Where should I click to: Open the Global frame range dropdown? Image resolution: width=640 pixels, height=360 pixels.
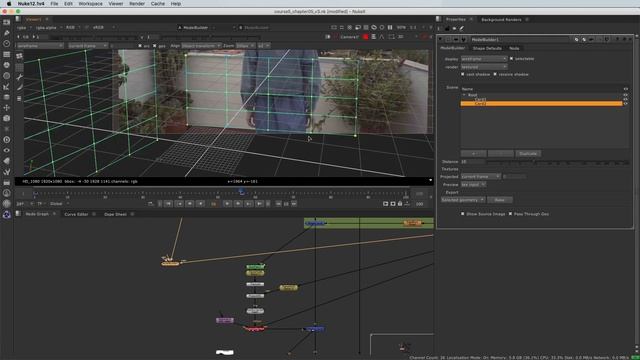pyautogui.click(x=59, y=203)
